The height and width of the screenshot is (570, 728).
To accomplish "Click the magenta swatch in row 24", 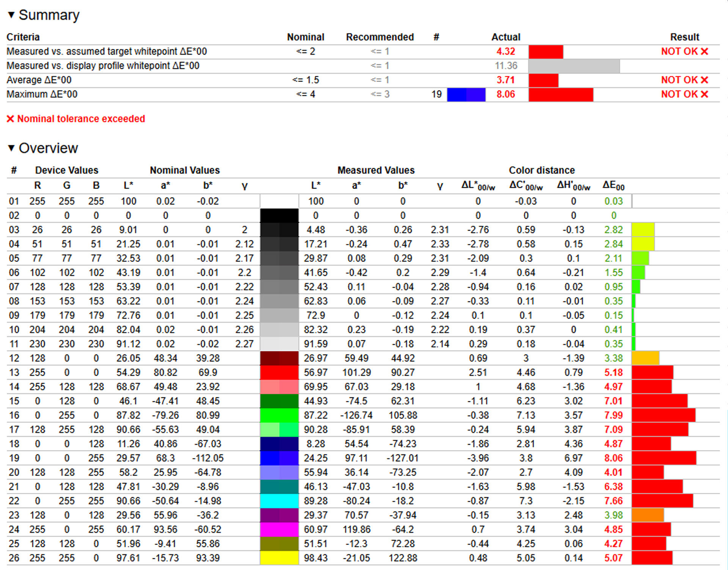I will coord(279,529).
